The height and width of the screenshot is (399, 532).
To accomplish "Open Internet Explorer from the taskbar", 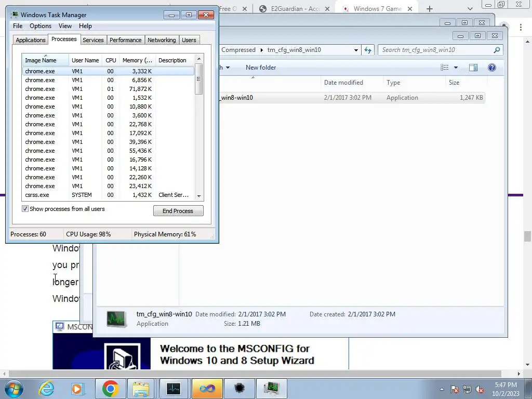I will (46, 388).
